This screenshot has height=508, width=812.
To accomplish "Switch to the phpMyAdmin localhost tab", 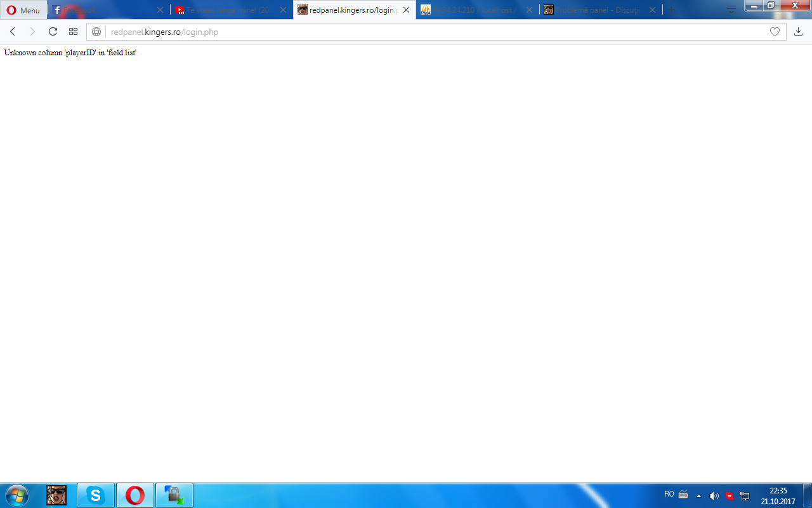I will pos(477,10).
